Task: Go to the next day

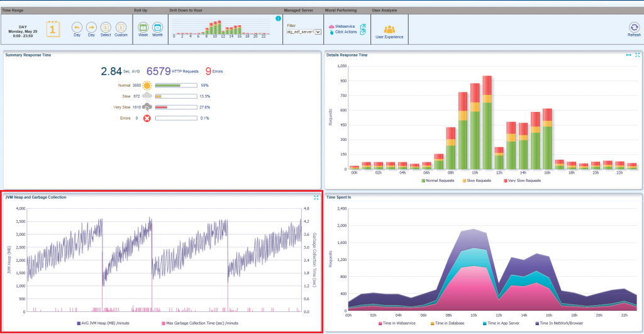Action: (91, 27)
